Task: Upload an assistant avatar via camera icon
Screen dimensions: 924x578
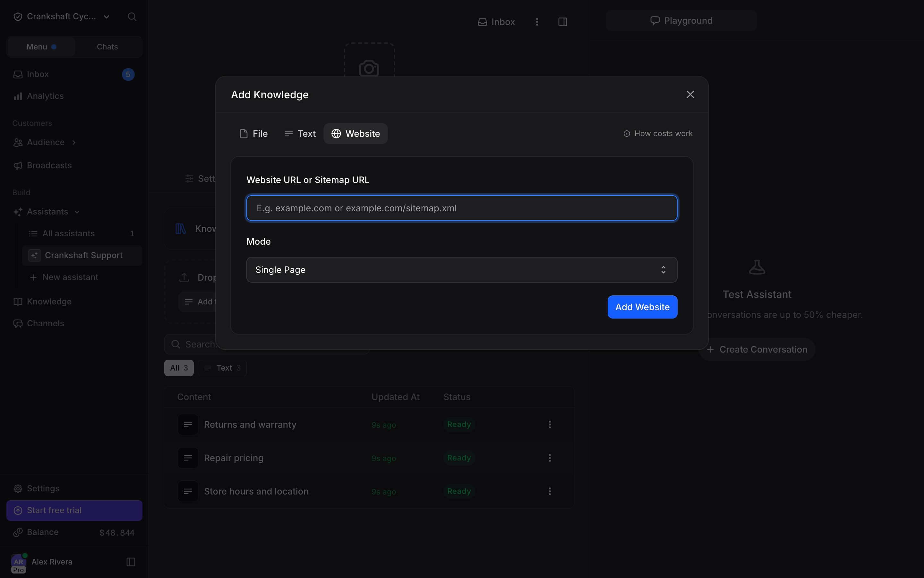Action: [369, 68]
